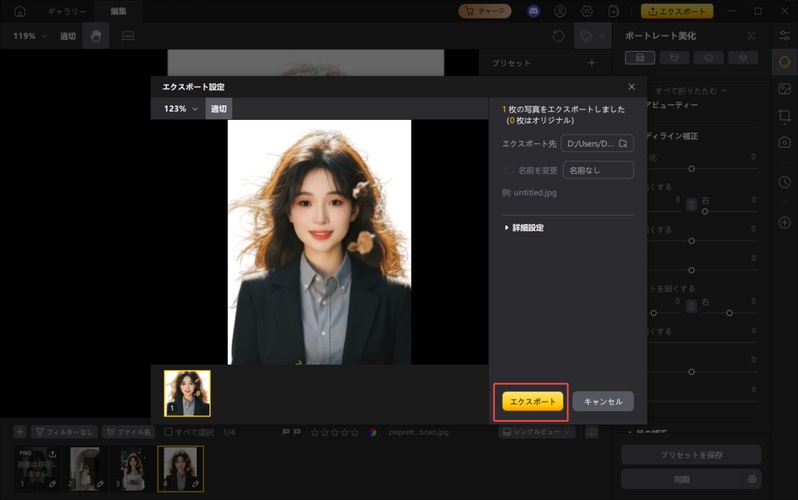Select filmstrip thumbnail 1 PNG image
The height and width of the screenshot is (500, 798).
pos(37,468)
